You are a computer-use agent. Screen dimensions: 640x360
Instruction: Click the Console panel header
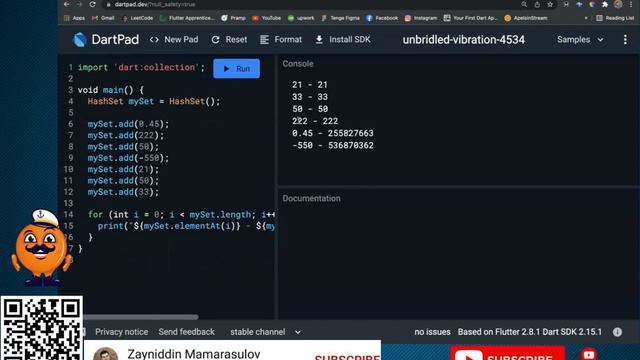tap(298, 64)
